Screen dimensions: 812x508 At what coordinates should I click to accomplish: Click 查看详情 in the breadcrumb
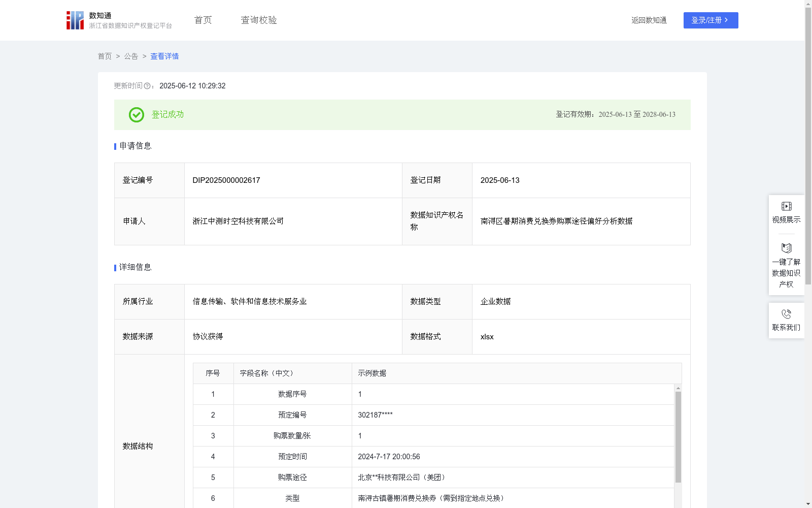164,56
